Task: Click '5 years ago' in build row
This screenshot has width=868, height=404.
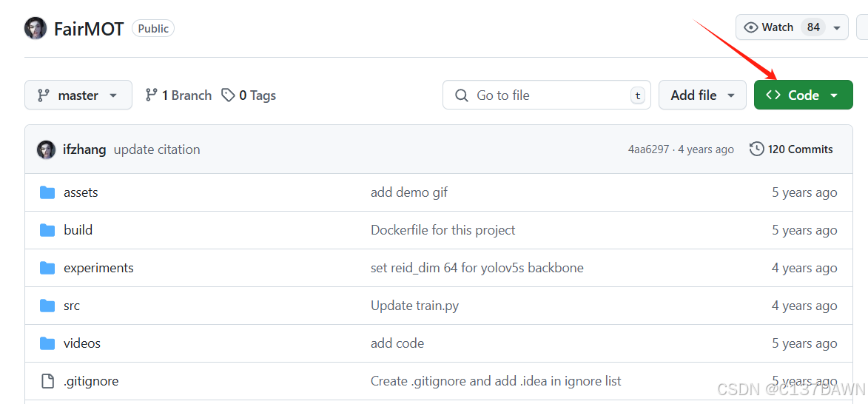Action: pyautogui.click(x=804, y=230)
